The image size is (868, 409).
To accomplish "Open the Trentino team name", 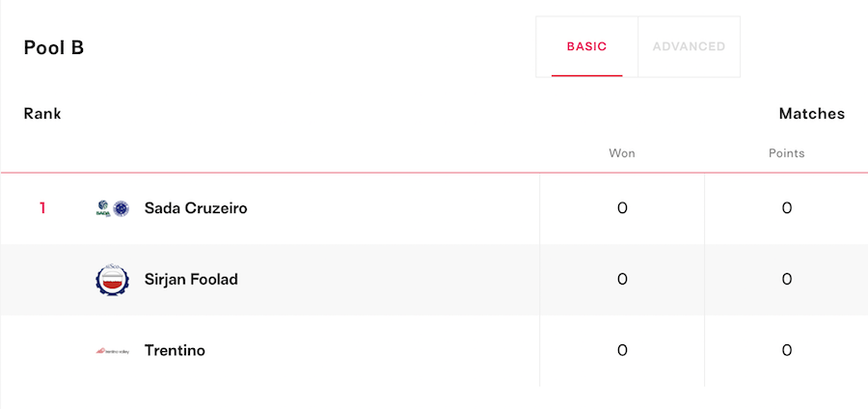I will 175,351.
